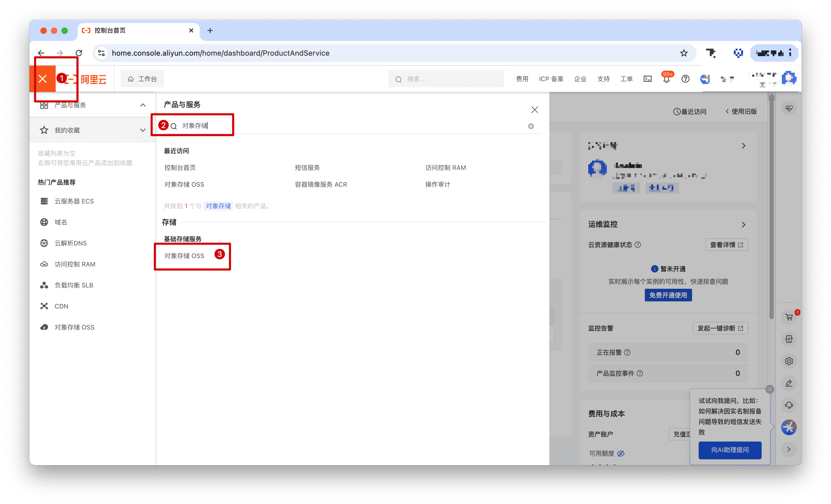831x504 pixels.
Task: Open the shopping cart icon in right rail
Action: (x=789, y=317)
